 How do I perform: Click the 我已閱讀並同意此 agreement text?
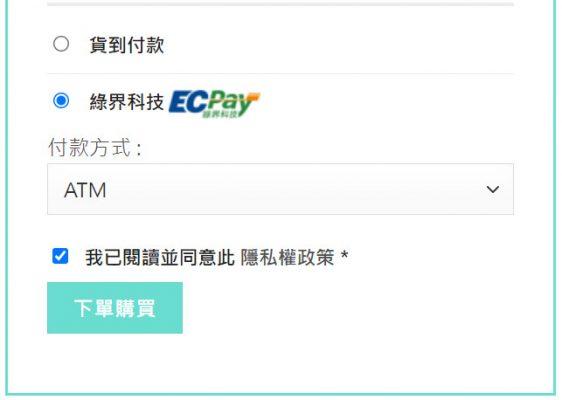pyautogui.click(x=160, y=257)
